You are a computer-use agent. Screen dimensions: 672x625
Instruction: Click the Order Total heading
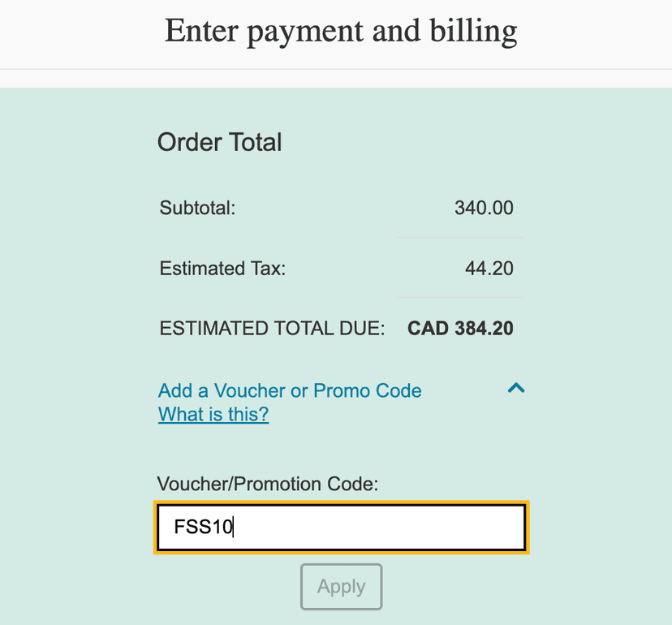tap(219, 143)
